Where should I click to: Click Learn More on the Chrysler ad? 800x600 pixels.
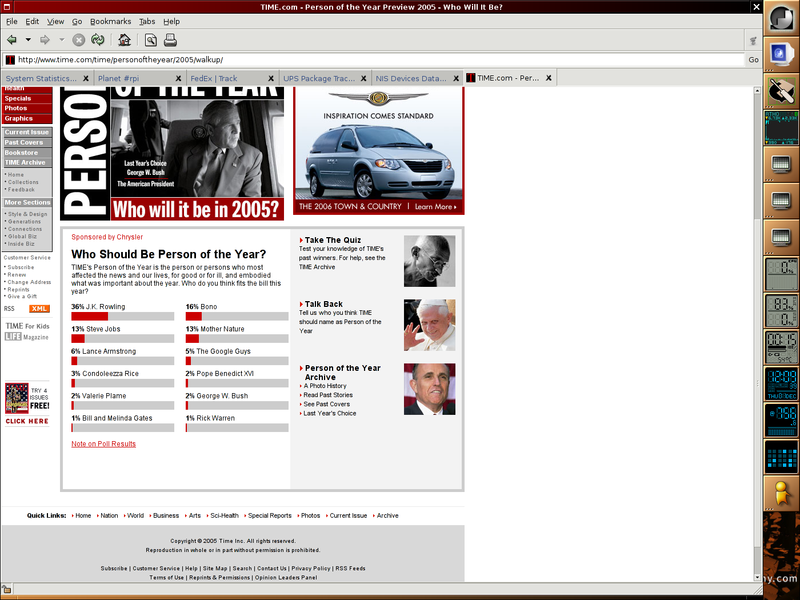tap(435, 207)
